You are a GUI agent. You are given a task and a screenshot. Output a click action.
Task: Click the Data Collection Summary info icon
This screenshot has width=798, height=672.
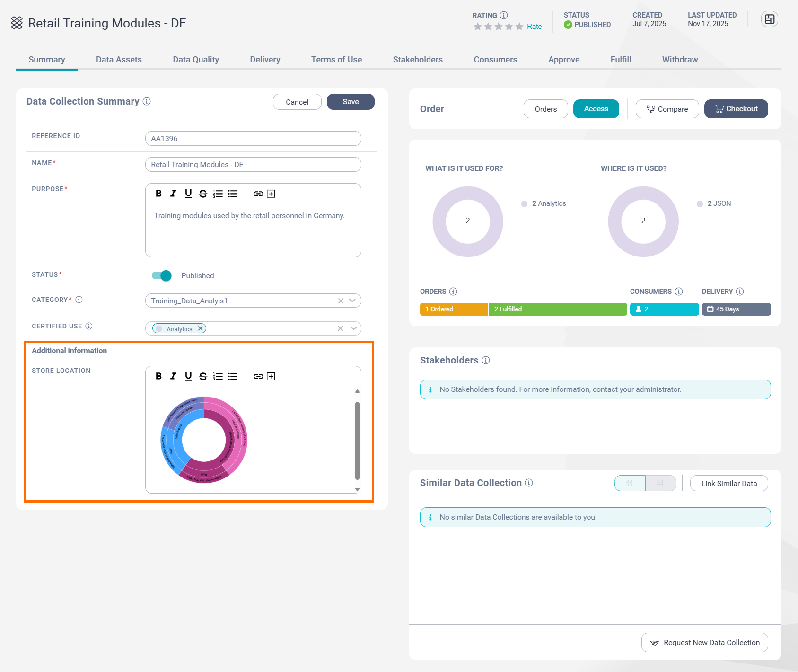[147, 101]
